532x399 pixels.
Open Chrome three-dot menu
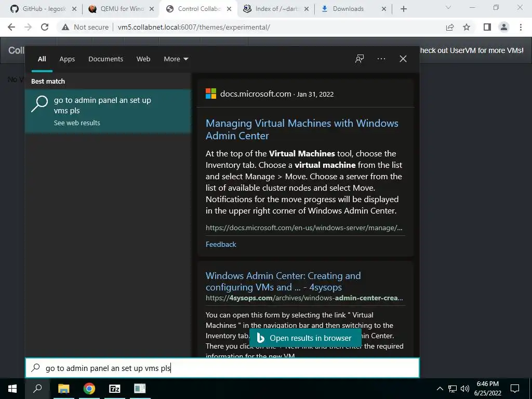[x=521, y=27]
